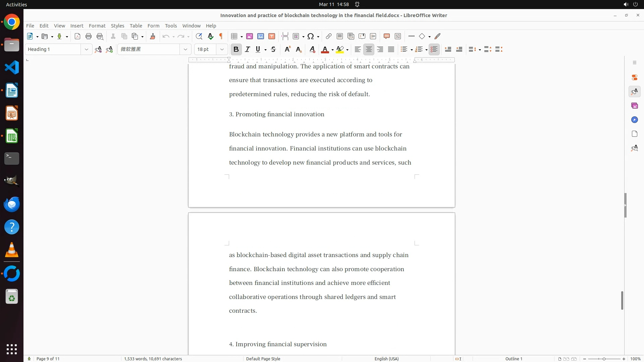Click the Insert Image icon
Screen dimensions: 644x362
(x=250, y=37)
